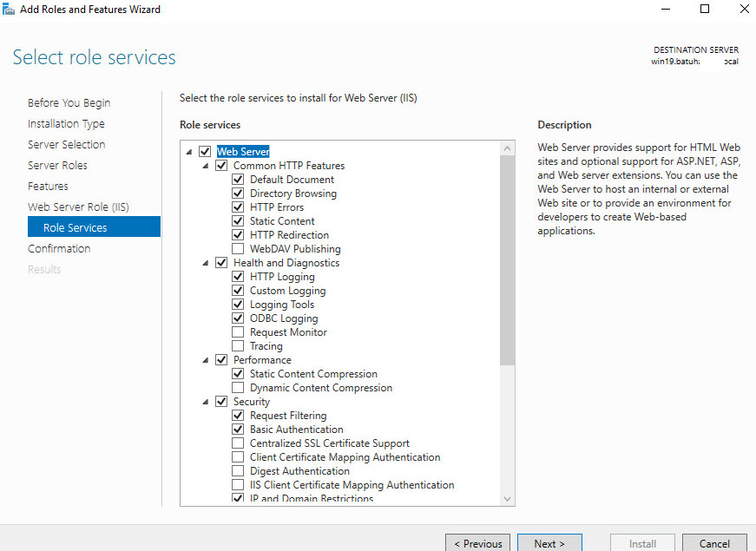
Task: Collapse the Web Server tree node
Action: coord(190,152)
